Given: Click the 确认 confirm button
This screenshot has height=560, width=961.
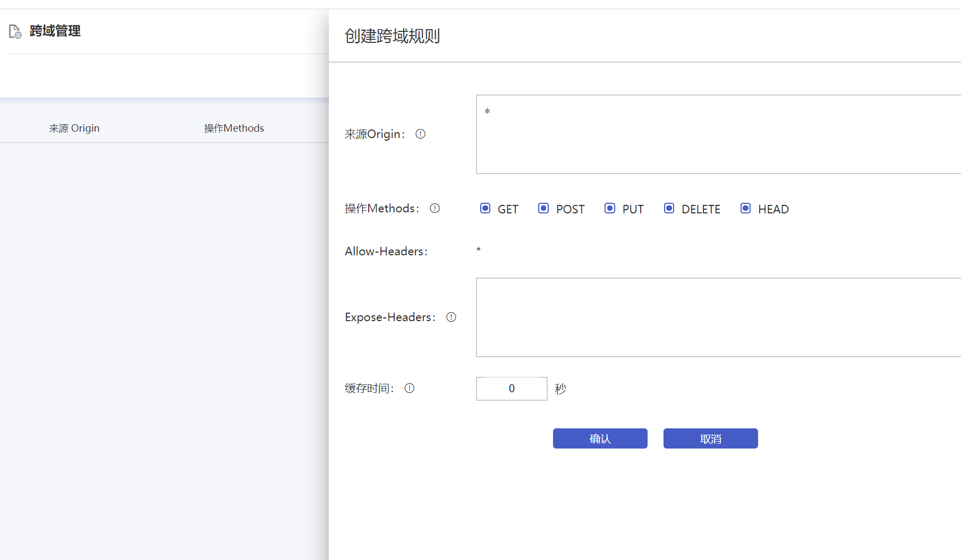Looking at the screenshot, I should (x=600, y=438).
